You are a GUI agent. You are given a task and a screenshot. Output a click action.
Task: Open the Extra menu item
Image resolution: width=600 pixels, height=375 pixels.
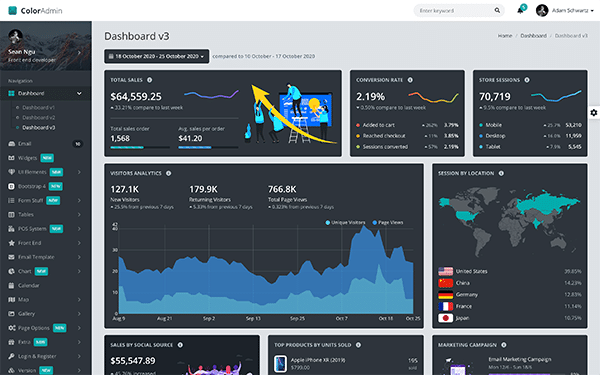pyautogui.click(x=46, y=342)
